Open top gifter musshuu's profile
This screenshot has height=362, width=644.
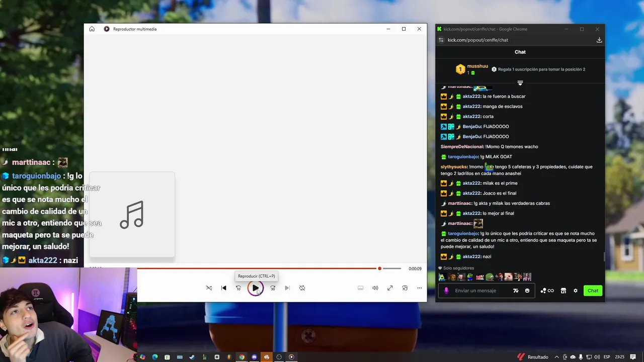click(477, 66)
